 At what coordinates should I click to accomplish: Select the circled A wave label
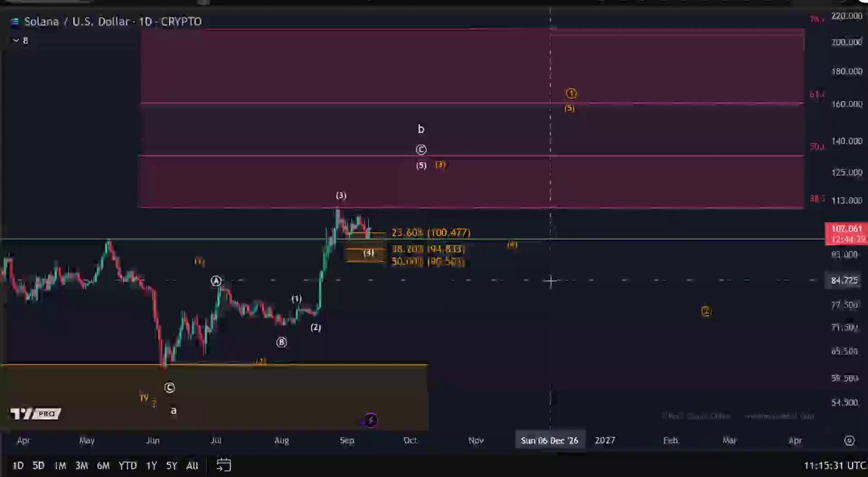pos(216,280)
